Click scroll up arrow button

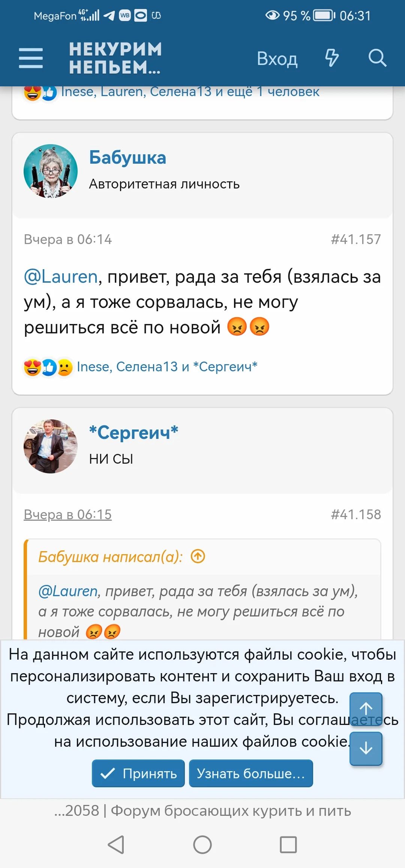366,709
